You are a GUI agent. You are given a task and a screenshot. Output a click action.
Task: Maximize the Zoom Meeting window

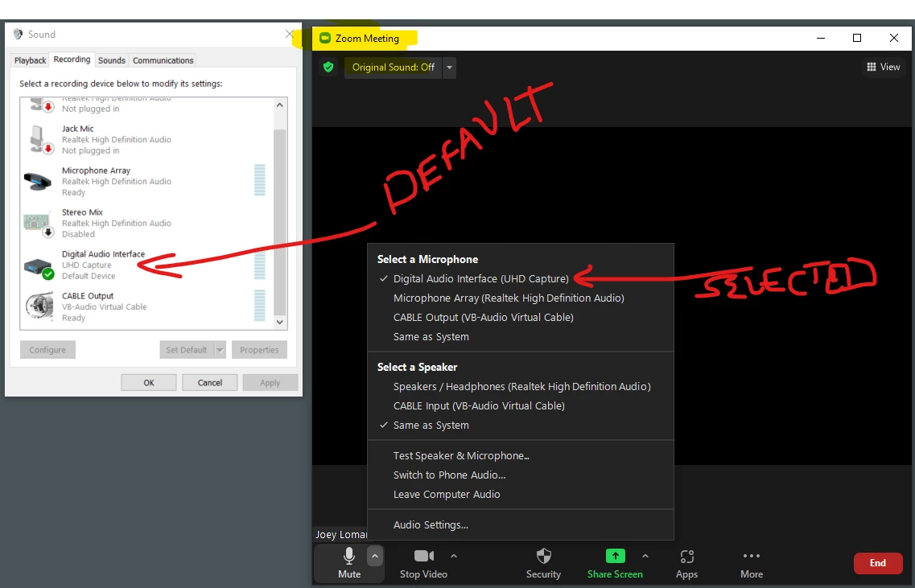[x=856, y=38]
